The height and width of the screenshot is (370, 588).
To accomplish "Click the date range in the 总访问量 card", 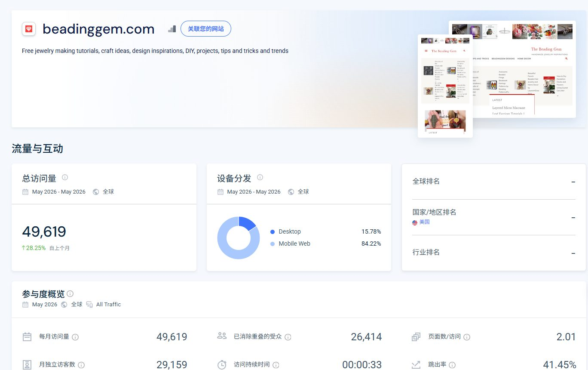I will point(59,192).
